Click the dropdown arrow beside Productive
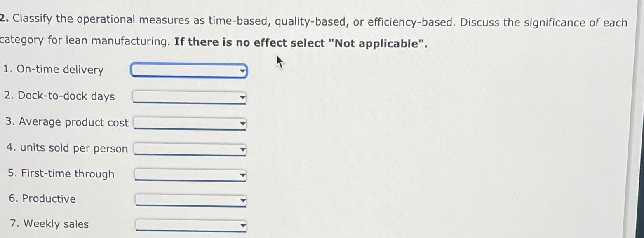Image resolution: width=644 pixels, height=238 pixels. (x=242, y=201)
